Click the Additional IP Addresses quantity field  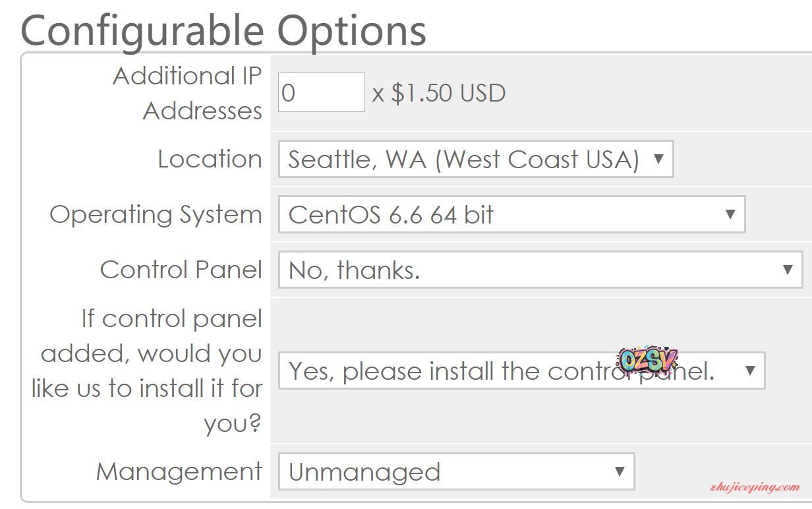(x=321, y=92)
